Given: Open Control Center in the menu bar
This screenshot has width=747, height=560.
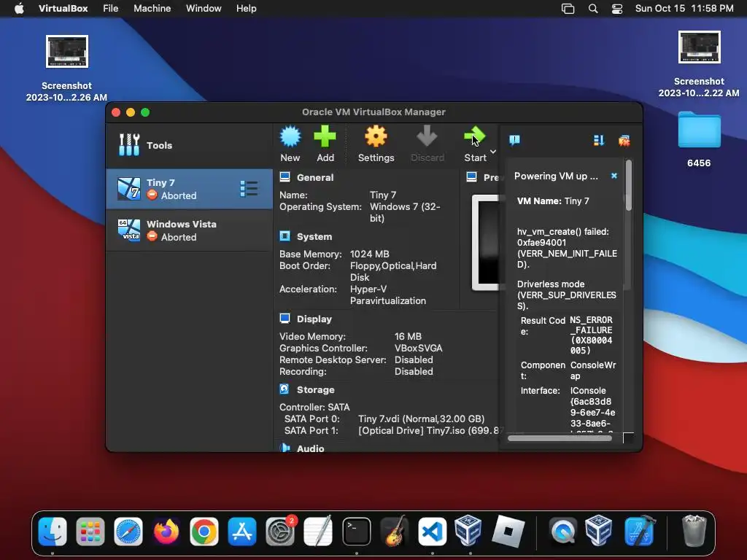Looking at the screenshot, I should point(617,9).
